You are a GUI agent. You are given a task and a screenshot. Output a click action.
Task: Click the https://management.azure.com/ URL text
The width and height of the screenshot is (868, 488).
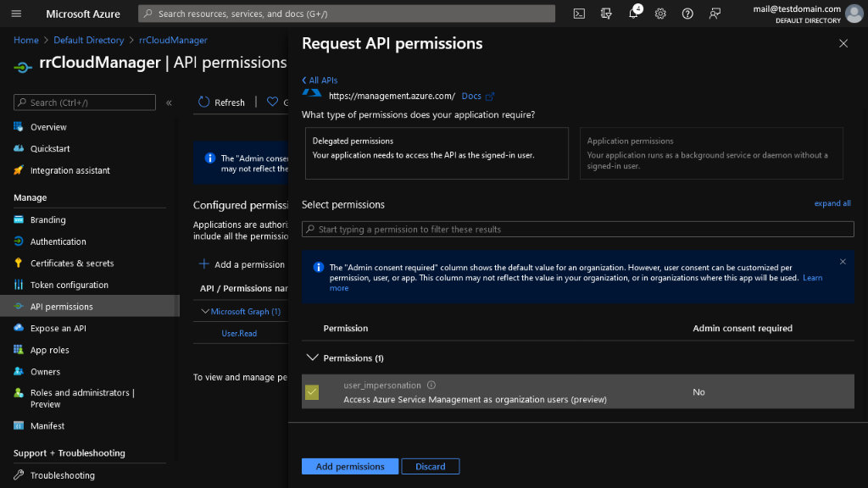click(392, 97)
